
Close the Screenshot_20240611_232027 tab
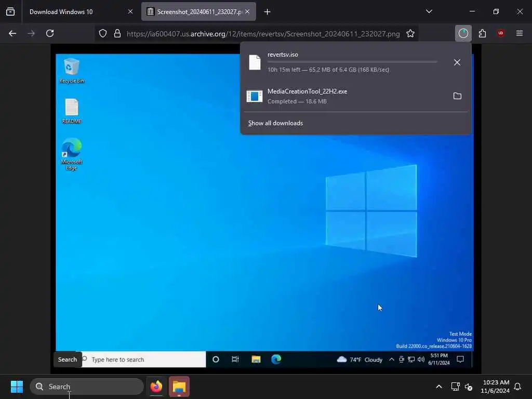pyautogui.click(x=247, y=12)
